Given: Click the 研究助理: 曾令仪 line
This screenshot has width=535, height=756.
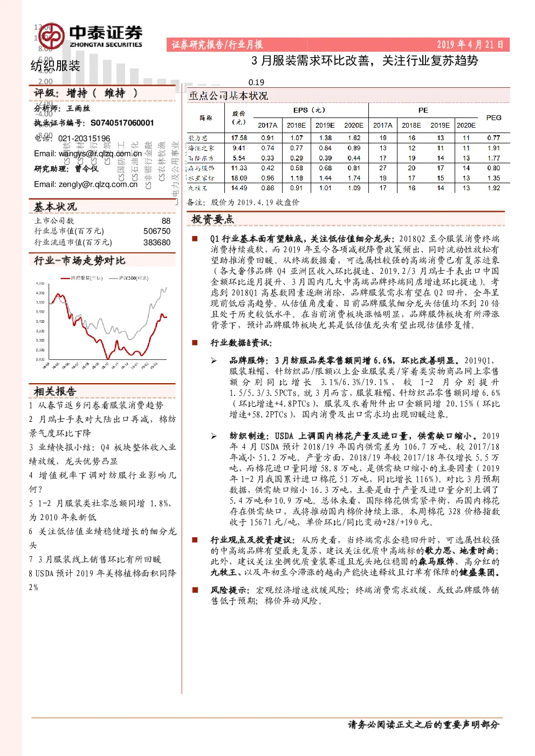Looking at the screenshot, I should tap(66, 169).
